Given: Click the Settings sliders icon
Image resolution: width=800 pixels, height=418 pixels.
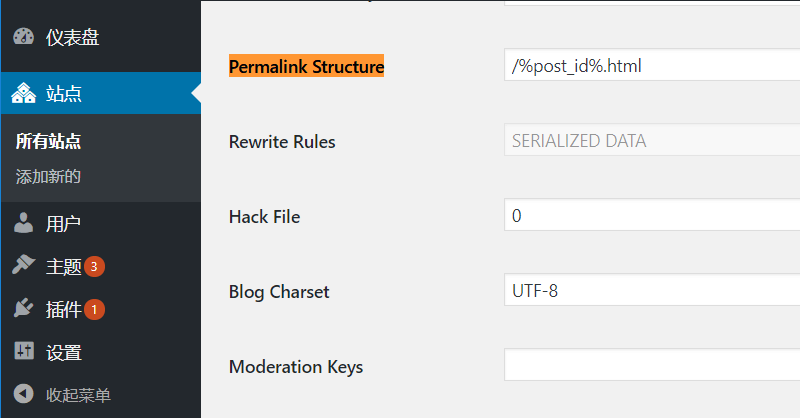Looking at the screenshot, I should click(24, 352).
